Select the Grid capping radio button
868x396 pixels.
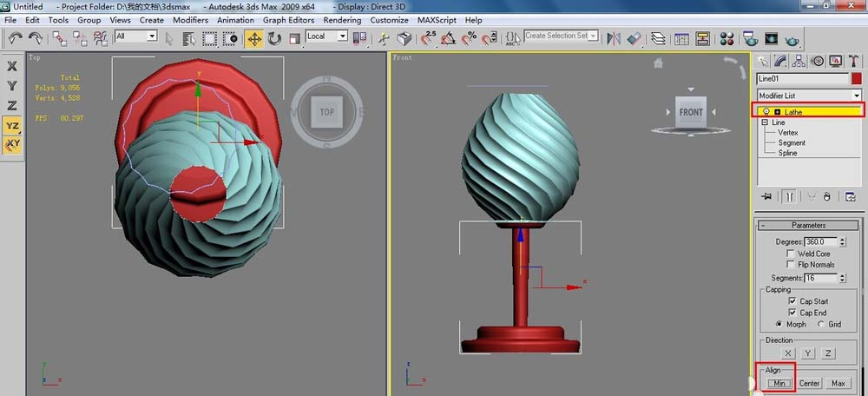point(821,324)
